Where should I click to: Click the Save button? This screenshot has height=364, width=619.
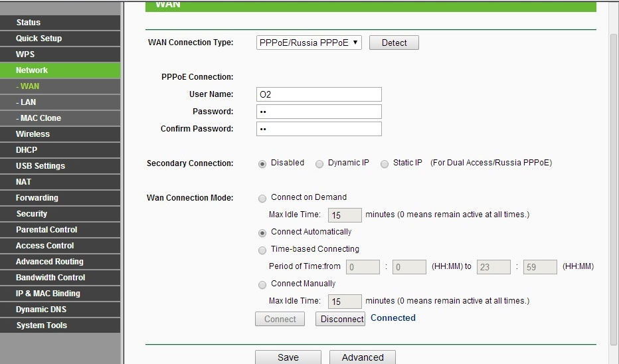click(x=288, y=357)
